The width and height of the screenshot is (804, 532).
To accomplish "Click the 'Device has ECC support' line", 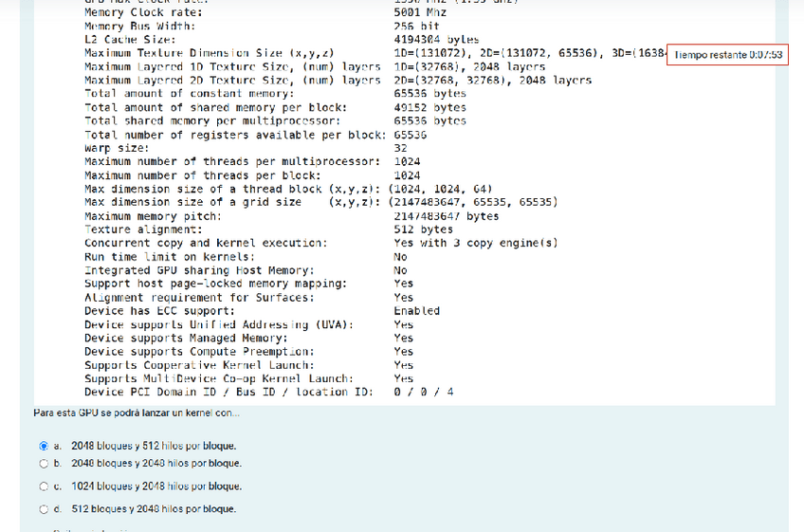I will click(x=159, y=311).
